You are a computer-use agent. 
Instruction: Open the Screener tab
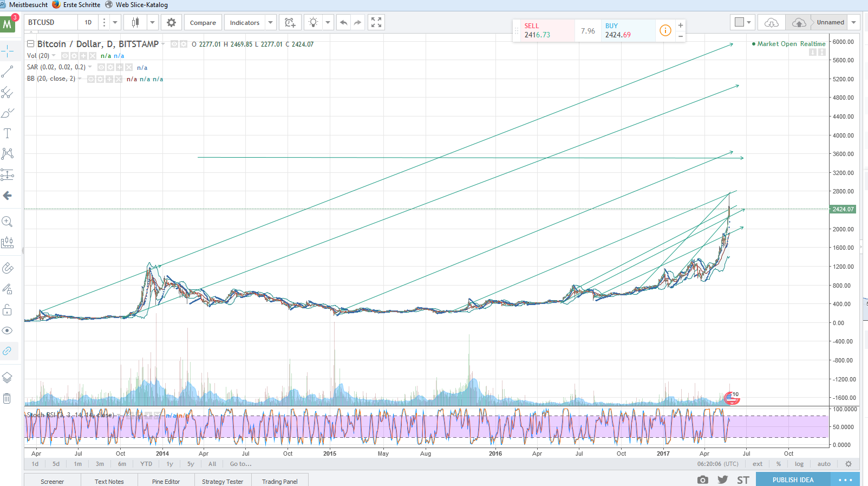[53, 481]
